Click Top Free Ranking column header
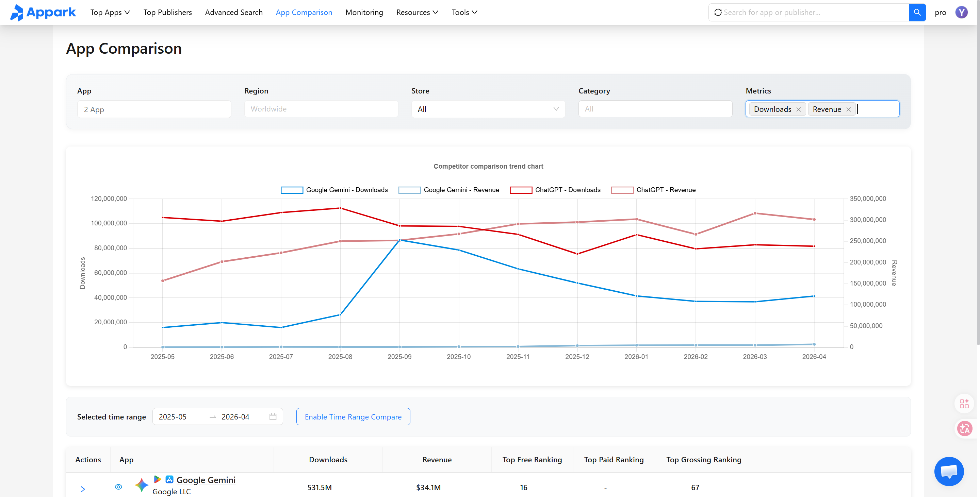The image size is (980, 497). [532, 459]
